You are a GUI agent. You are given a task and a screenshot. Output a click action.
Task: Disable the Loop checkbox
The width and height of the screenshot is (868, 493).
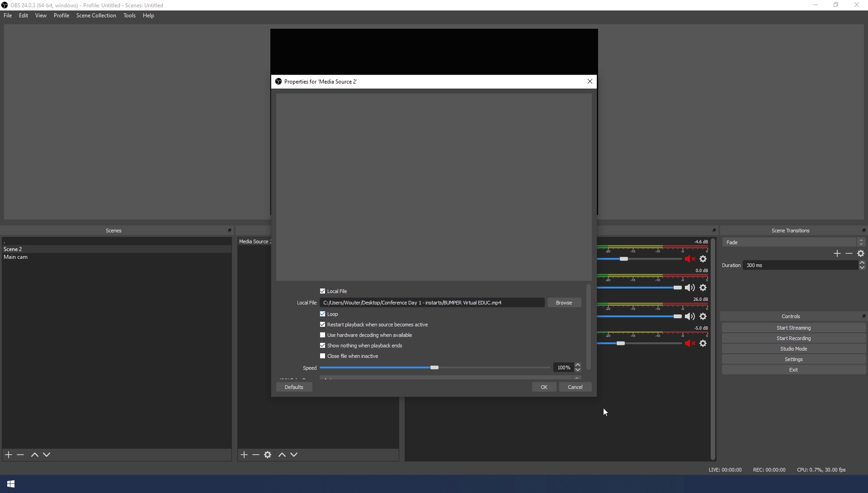[x=323, y=314]
